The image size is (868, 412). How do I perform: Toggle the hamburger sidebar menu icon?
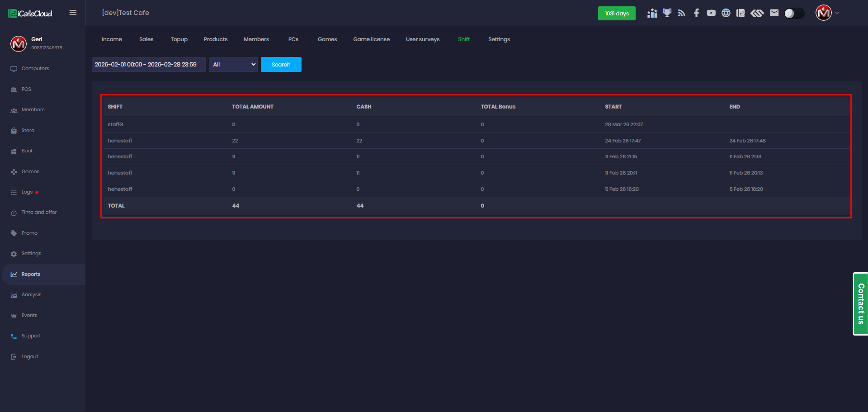73,13
